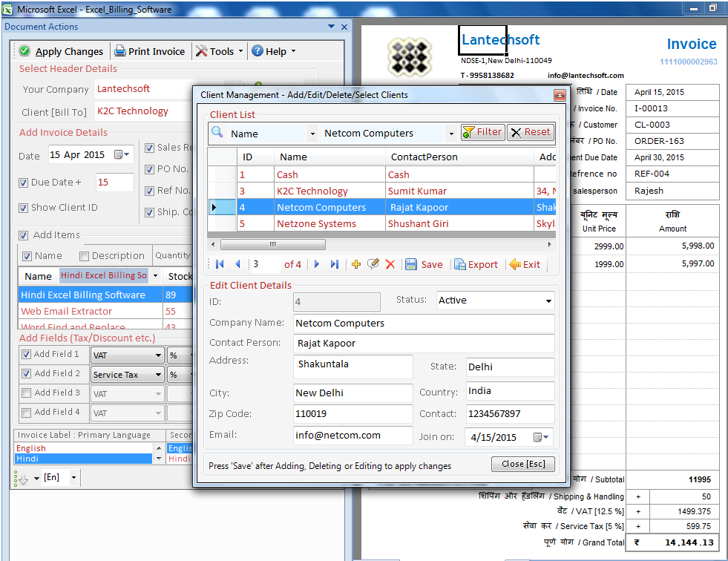Click the ContactPerson column header
Viewport: 728px width, 561px height.
459,157
